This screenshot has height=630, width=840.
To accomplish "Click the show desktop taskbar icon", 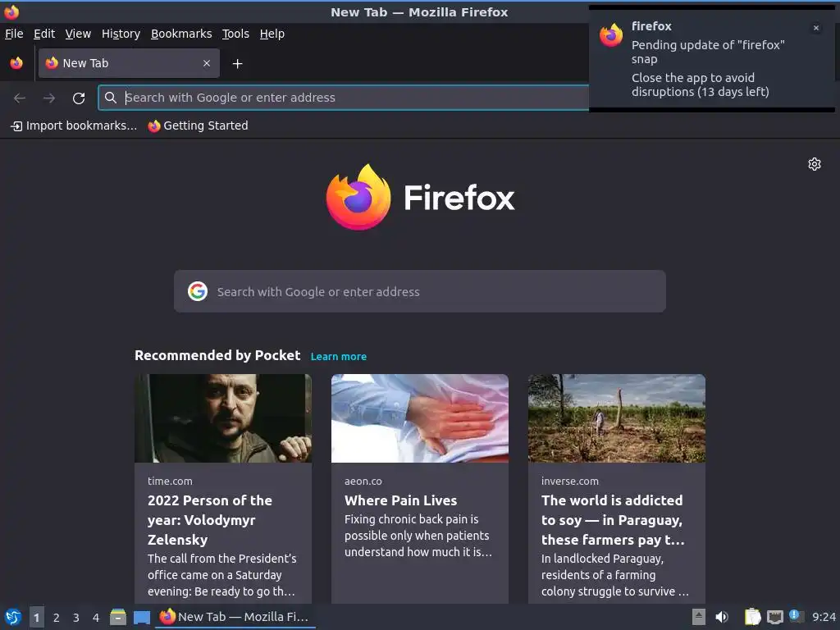I will pyautogui.click(x=142, y=617).
